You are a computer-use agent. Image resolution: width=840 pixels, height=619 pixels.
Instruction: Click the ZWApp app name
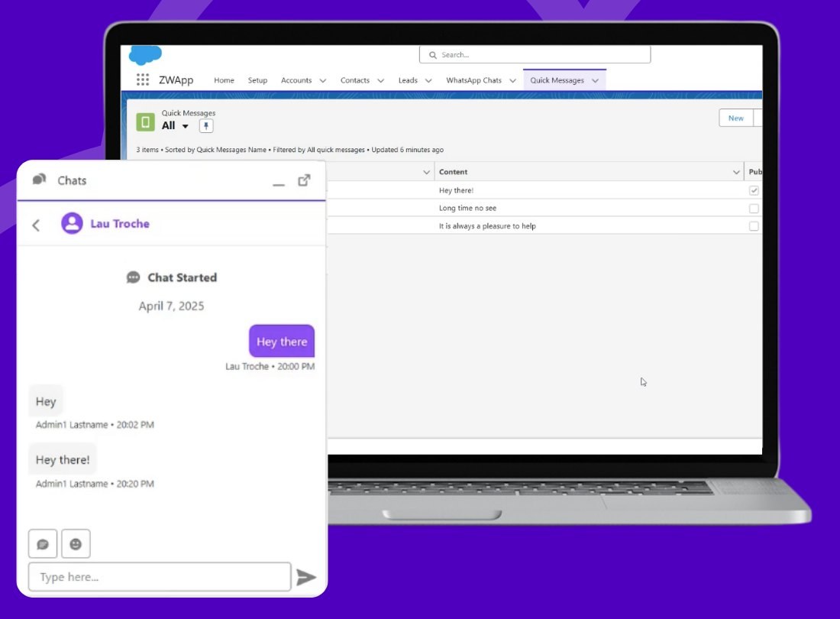point(176,80)
